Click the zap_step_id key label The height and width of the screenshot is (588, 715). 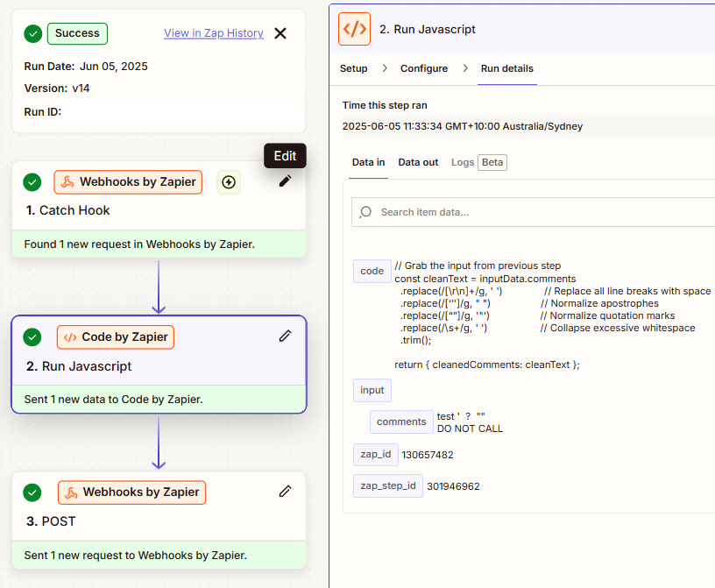[x=388, y=485]
